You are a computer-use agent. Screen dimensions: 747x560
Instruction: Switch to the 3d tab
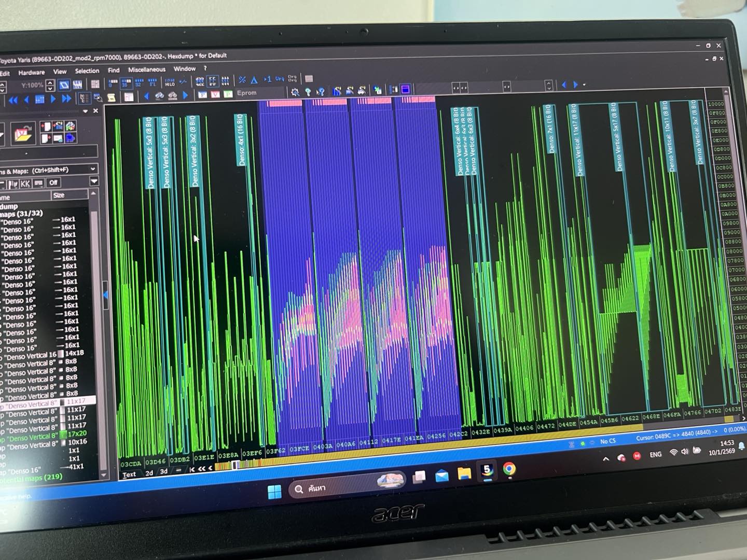(x=164, y=472)
